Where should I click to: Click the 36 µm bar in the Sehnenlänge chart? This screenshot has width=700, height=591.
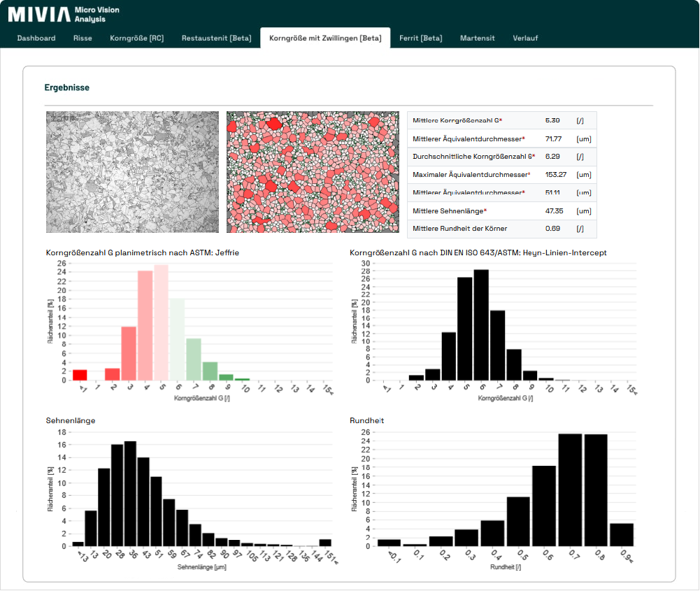(130, 494)
